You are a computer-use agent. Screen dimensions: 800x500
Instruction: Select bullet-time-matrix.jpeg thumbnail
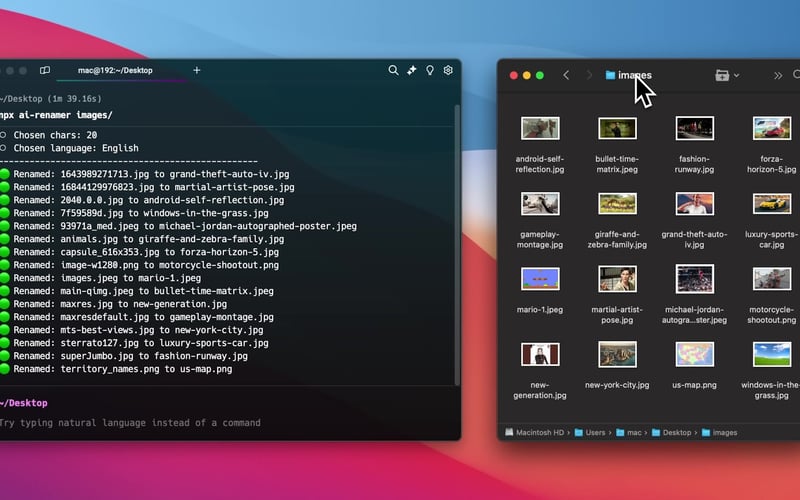(617, 129)
